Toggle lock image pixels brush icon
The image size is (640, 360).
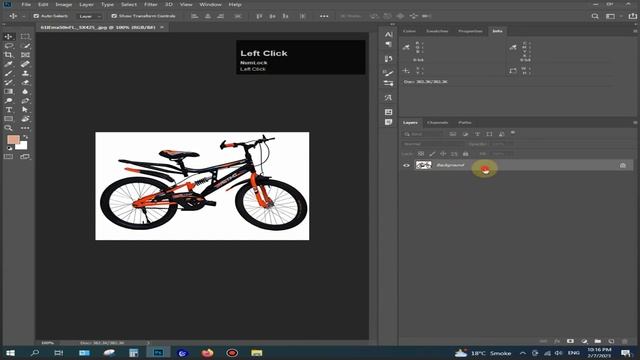pos(432,154)
